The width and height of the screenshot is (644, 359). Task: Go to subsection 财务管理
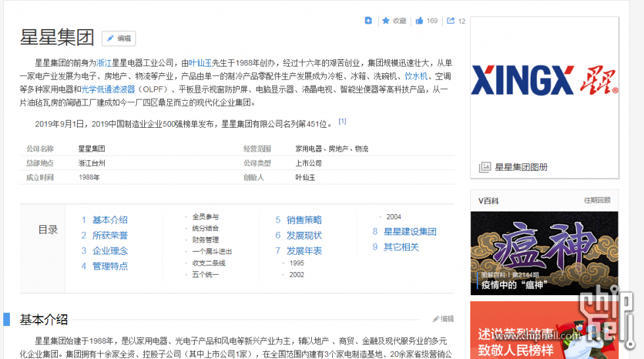pyautogui.click(x=205, y=240)
